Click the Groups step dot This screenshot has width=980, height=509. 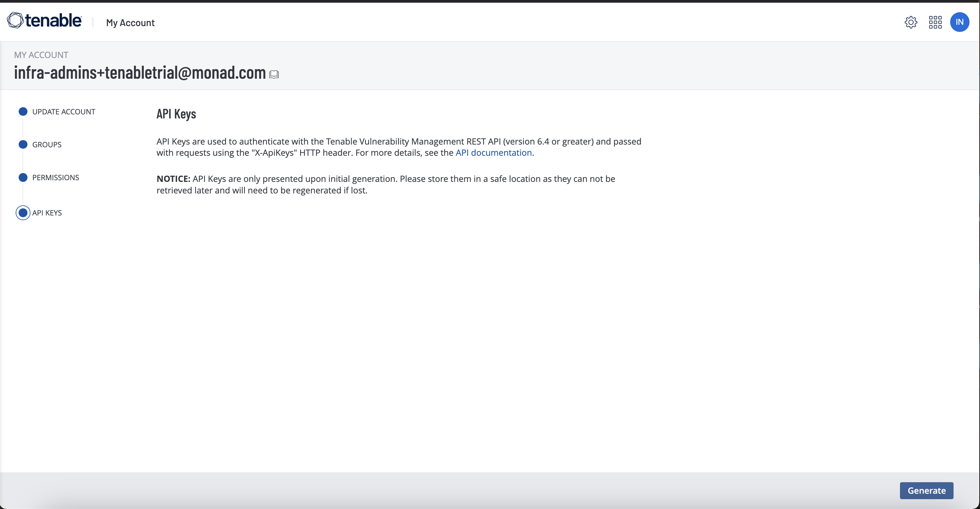tap(23, 144)
